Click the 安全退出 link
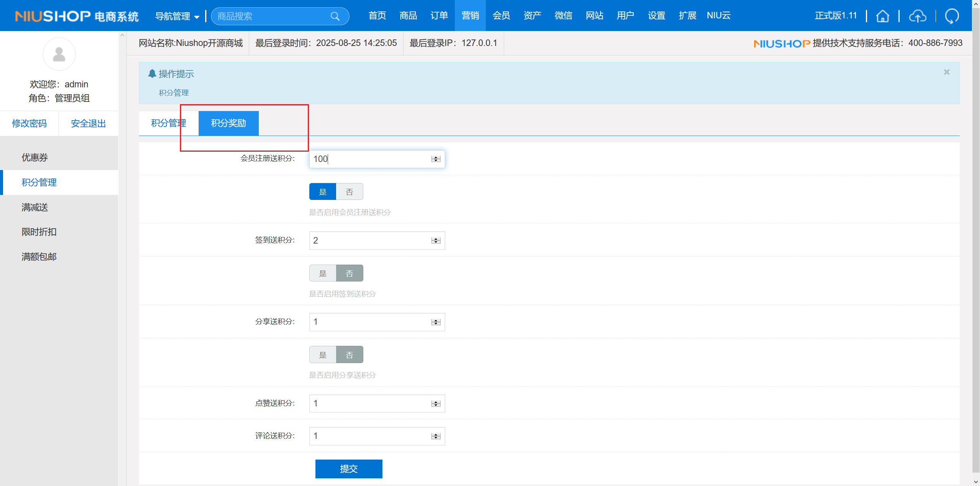 (x=88, y=123)
